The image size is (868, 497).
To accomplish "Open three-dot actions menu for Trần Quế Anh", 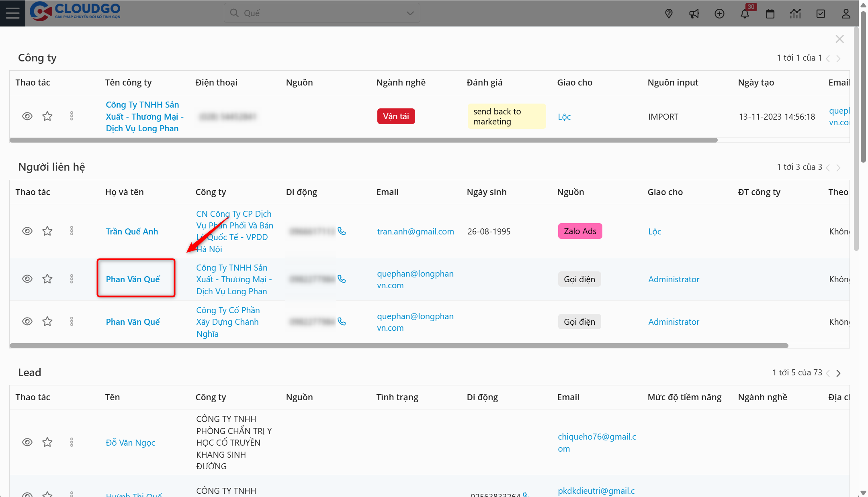I will point(72,231).
